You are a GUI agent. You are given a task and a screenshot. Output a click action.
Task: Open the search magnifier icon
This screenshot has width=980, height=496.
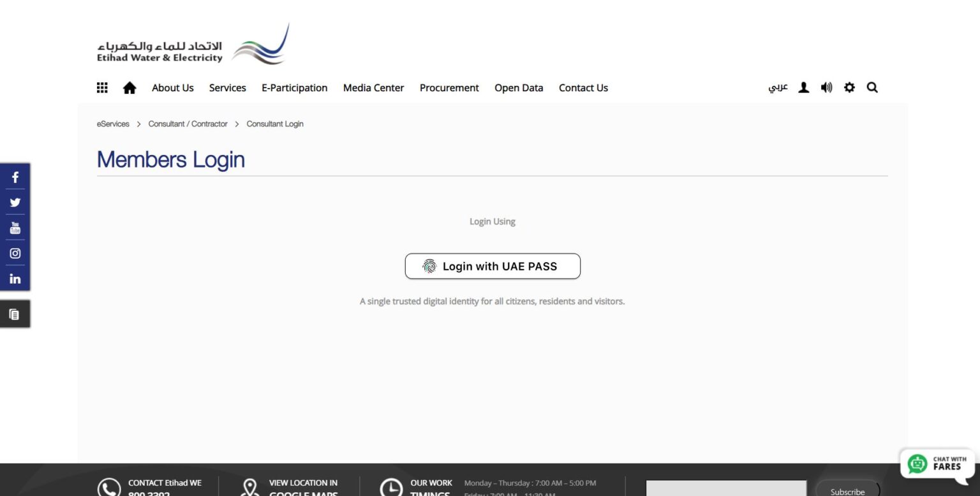click(872, 88)
